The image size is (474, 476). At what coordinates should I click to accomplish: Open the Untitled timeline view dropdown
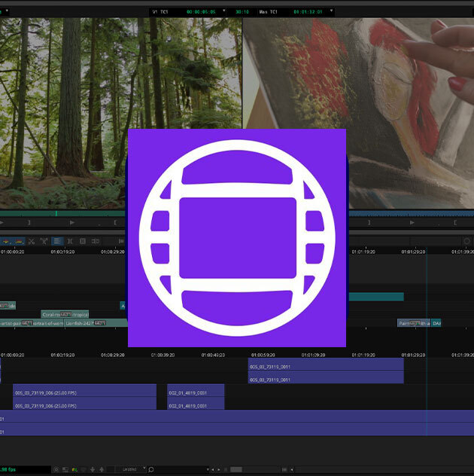tap(130, 470)
